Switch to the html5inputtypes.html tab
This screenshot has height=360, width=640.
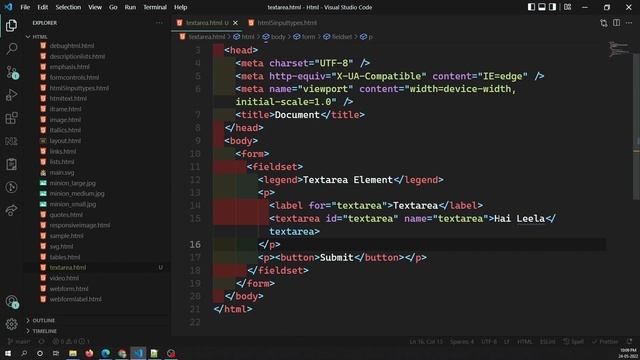[283, 23]
